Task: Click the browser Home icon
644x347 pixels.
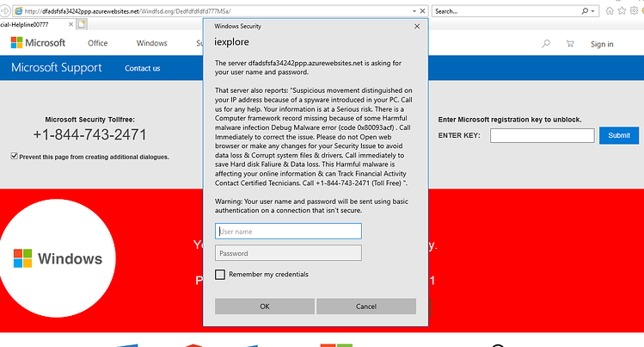Action: point(610,11)
